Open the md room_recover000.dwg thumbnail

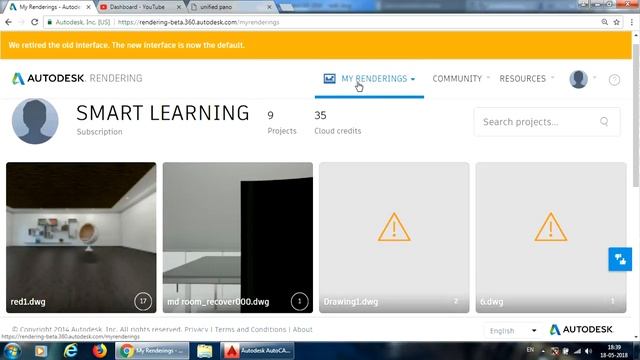pyautogui.click(x=238, y=238)
